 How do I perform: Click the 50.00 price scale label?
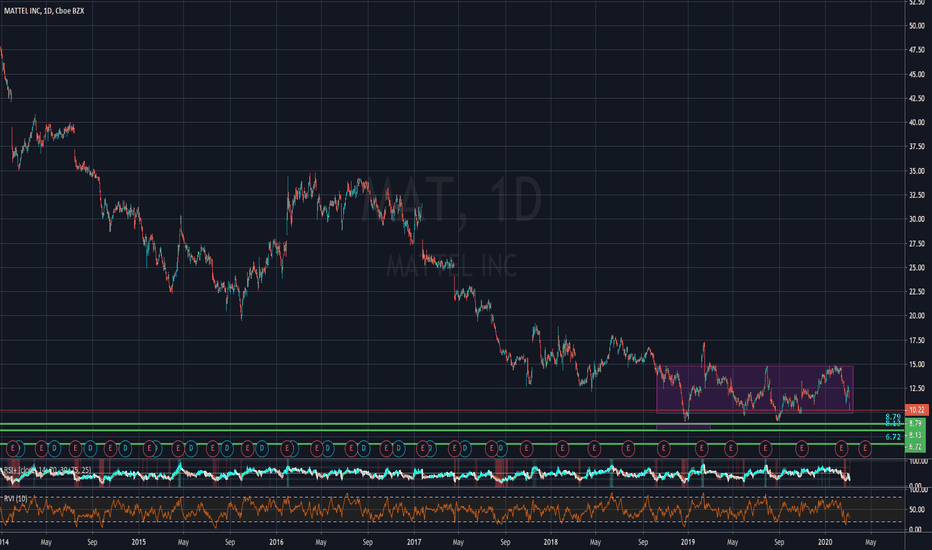pyautogui.click(x=916, y=26)
